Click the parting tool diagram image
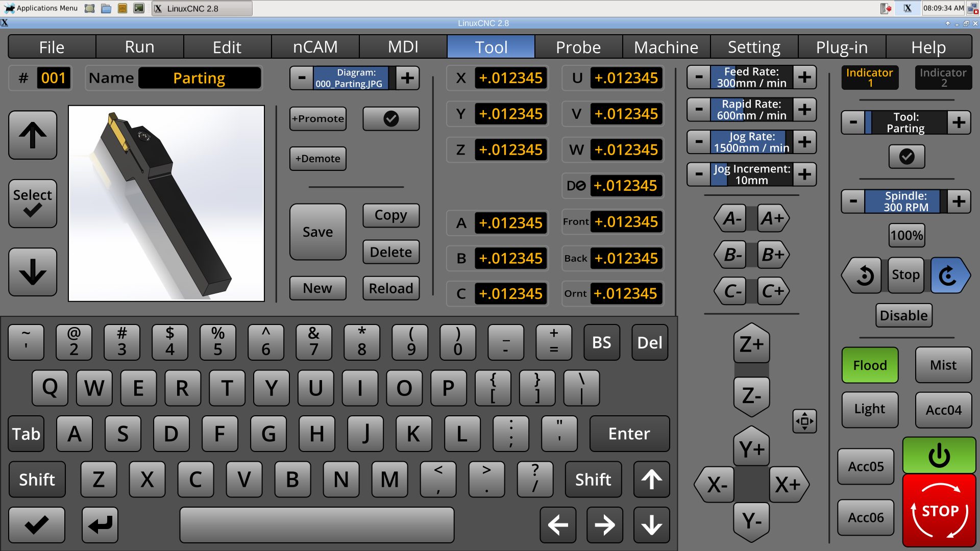 166,204
